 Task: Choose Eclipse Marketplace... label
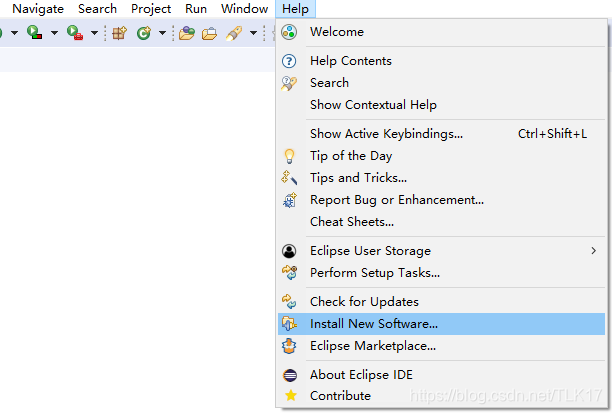373,346
